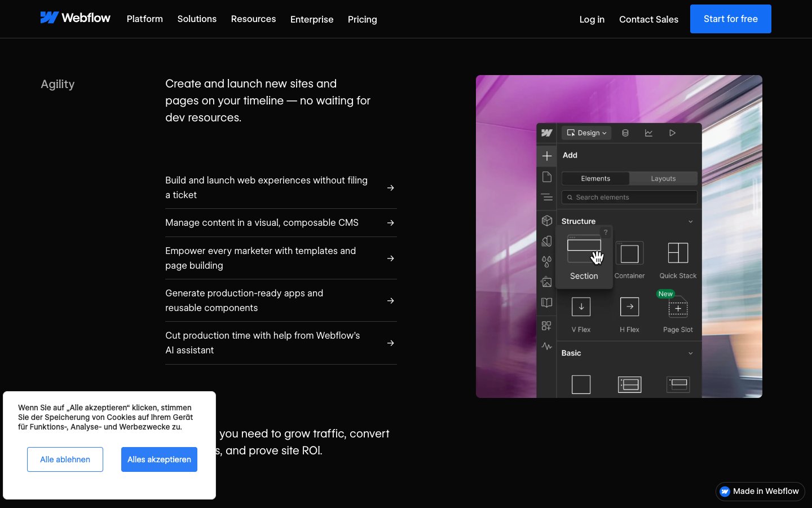Switch to the Layouts tab
The image size is (812, 508).
(663, 179)
